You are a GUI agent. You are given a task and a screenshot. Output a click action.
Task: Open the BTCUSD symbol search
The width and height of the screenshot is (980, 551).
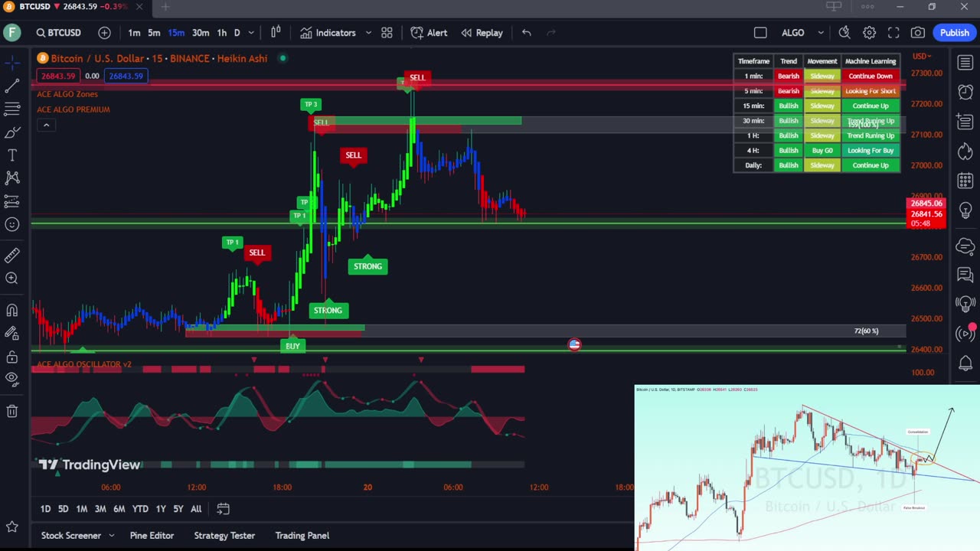click(58, 33)
